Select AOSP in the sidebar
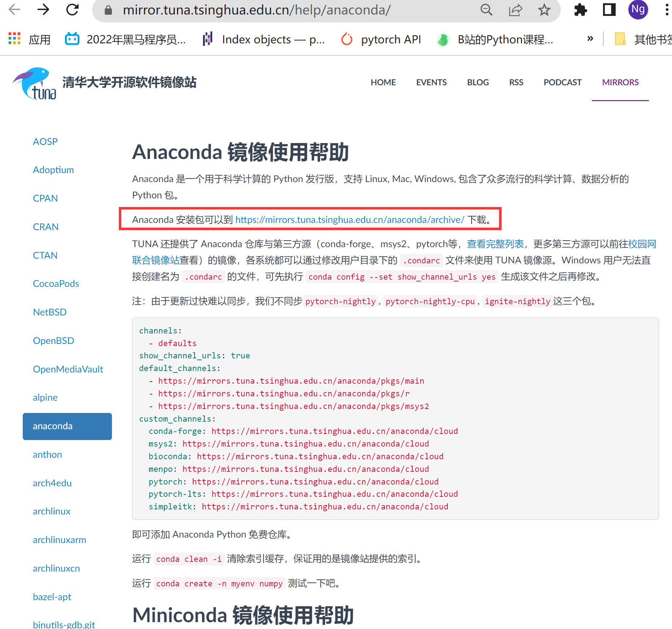Viewport: 672px width, 629px height. point(45,141)
